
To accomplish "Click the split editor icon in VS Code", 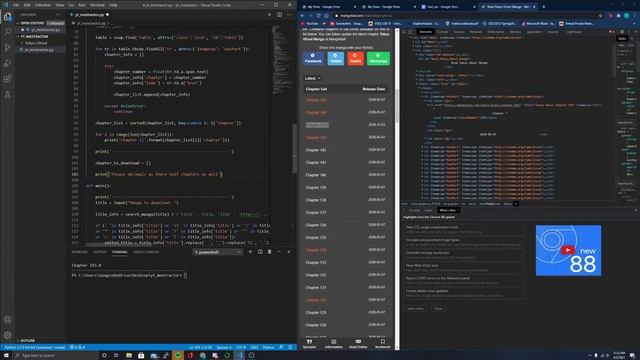I will point(280,15).
